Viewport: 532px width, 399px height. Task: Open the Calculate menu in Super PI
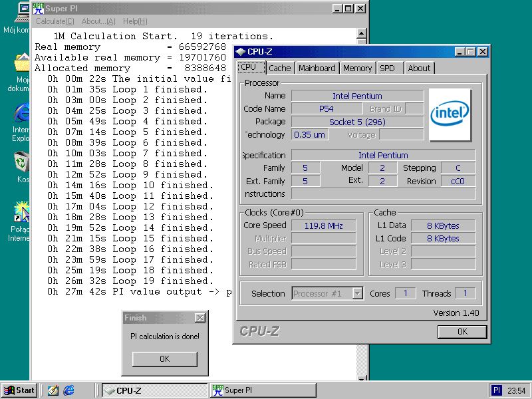[x=55, y=21]
